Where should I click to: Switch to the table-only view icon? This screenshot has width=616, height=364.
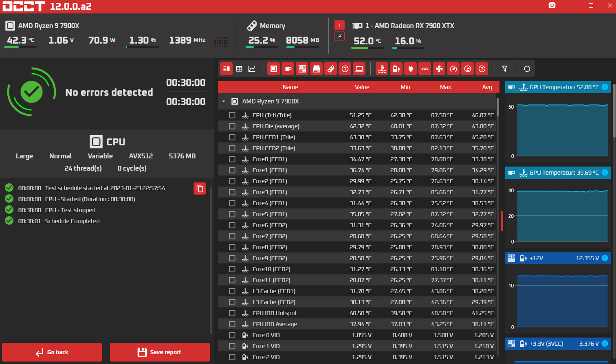(239, 69)
